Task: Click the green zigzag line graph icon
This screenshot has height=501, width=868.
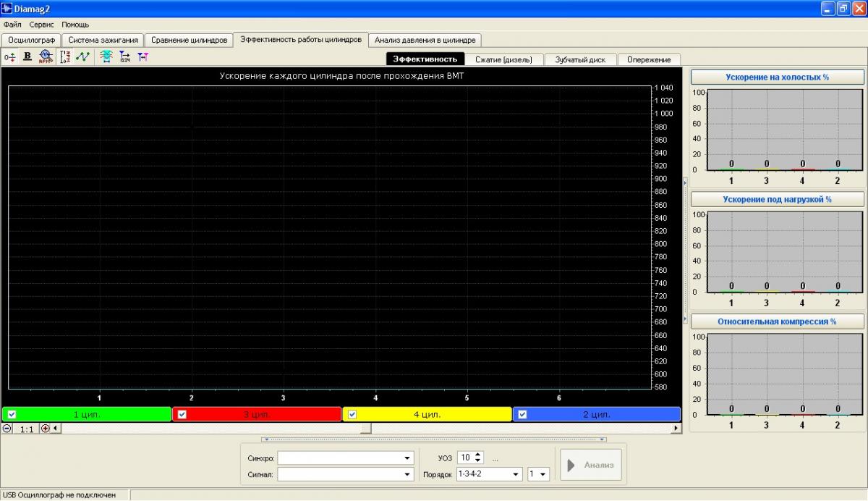Action: (82, 56)
